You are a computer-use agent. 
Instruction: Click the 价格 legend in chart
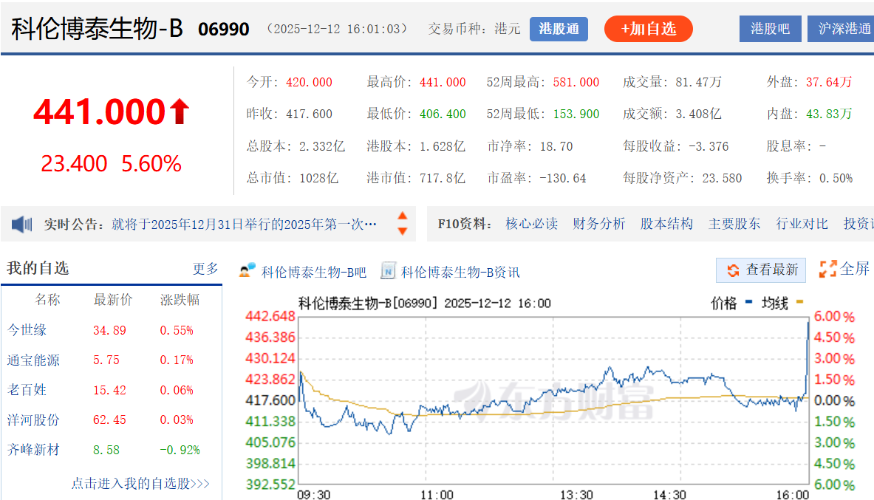click(x=731, y=303)
